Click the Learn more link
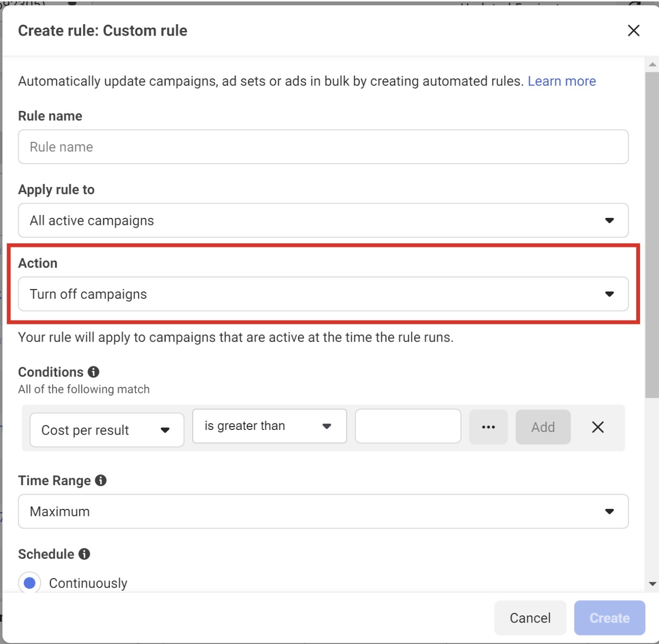 [x=561, y=81]
